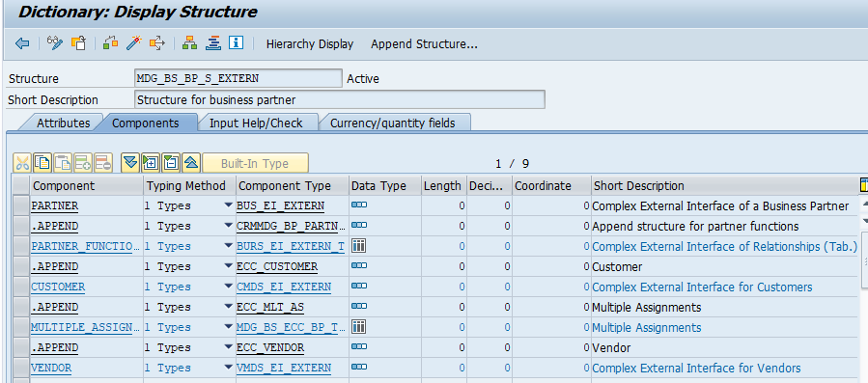Click 'Complex External Interface for Vendors' description
The width and height of the screenshot is (868, 383).
click(x=696, y=368)
